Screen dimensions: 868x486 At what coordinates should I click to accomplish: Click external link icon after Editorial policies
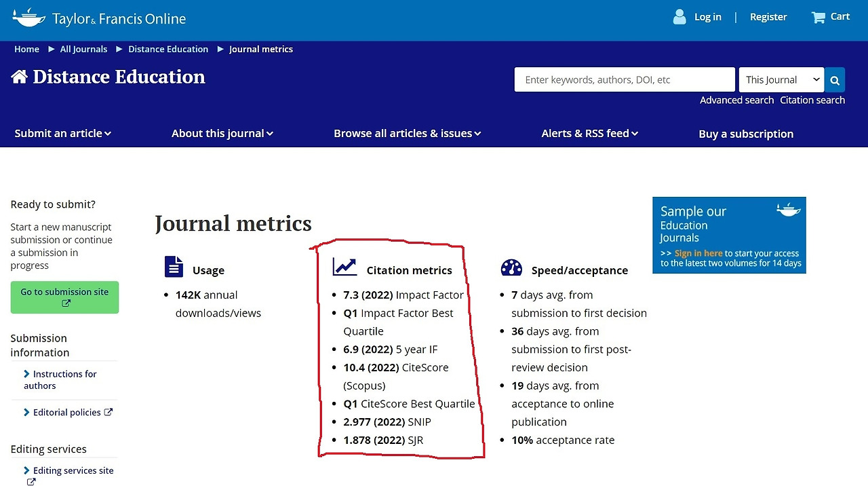pos(108,412)
